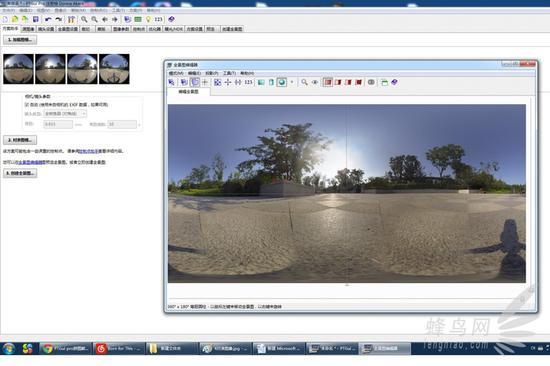Expand projection dropdown arrow in editor toolbar
The height and width of the screenshot is (366, 550).
(291, 82)
